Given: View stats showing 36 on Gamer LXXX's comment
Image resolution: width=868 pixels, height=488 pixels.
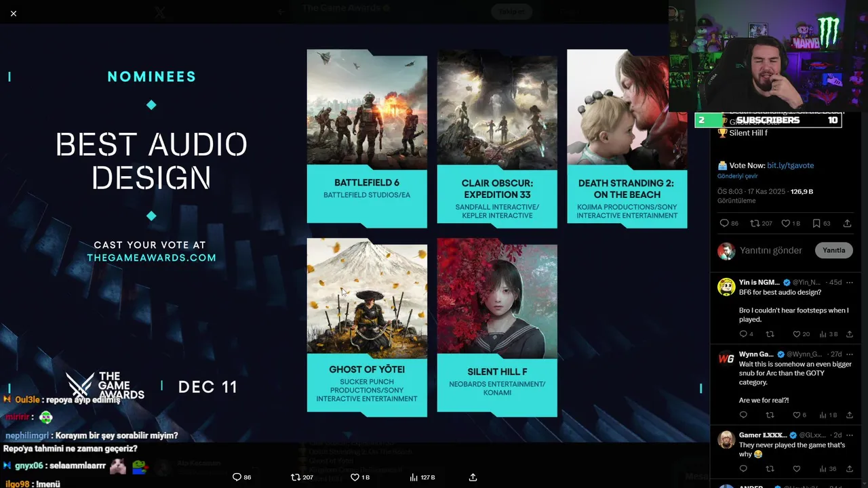Looking at the screenshot, I should [x=828, y=468].
